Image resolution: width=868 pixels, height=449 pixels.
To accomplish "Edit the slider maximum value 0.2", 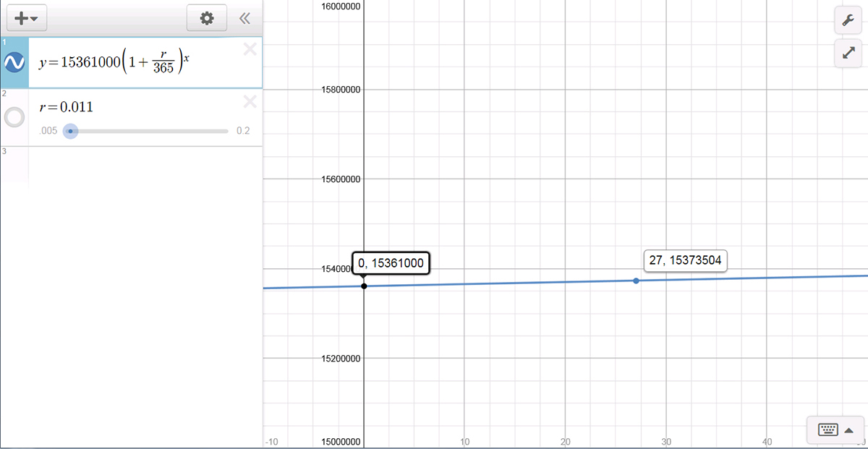I will pyautogui.click(x=243, y=132).
